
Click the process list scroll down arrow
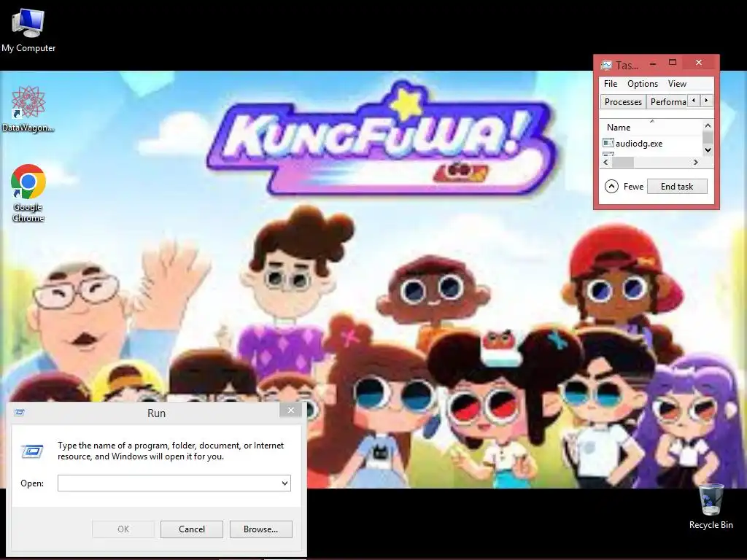pyautogui.click(x=708, y=150)
